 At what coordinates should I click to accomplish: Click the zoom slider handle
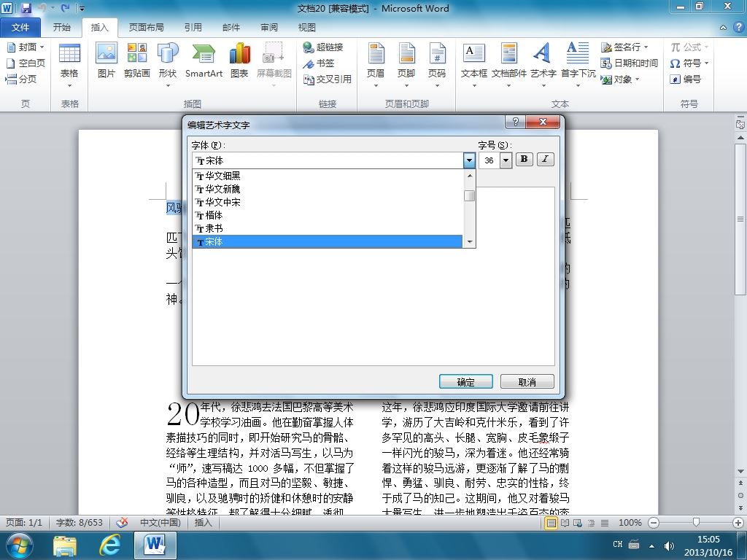pyautogui.click(x=696, y=523)
